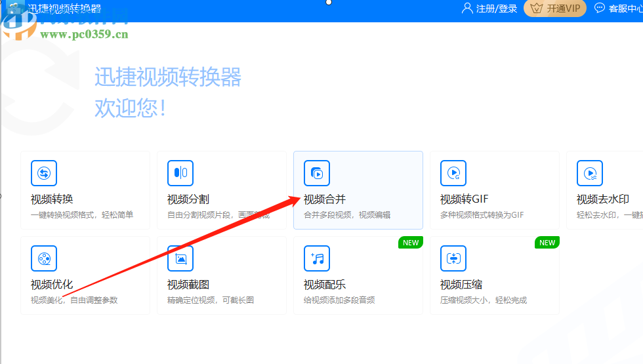Select the 视频截图 title text

[188, 285]
